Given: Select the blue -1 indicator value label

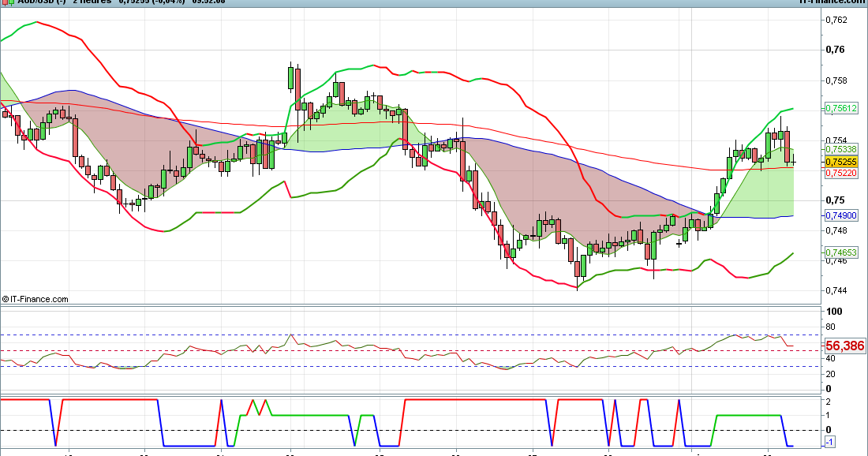Looking at the screenshot, I should pyautogui.click(x=830, y=442).
